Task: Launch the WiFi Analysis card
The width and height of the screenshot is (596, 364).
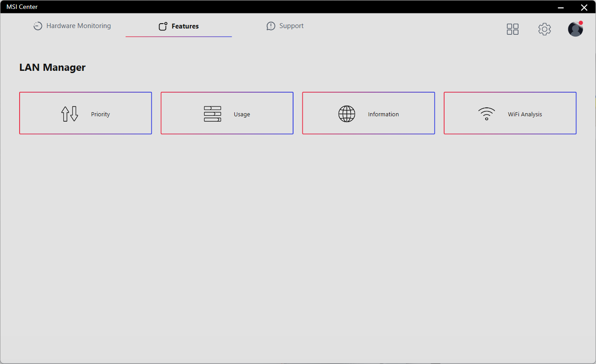Action: (x=510, y=113)
